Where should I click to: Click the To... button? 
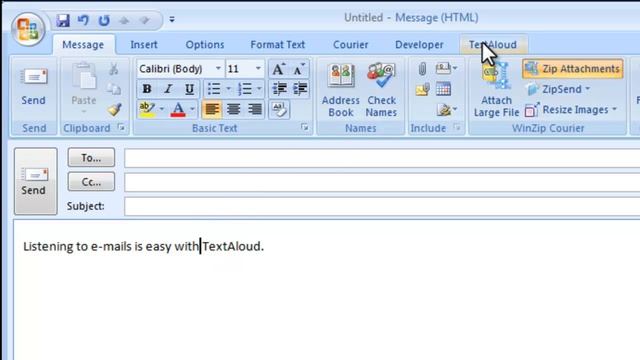point(91,158)
